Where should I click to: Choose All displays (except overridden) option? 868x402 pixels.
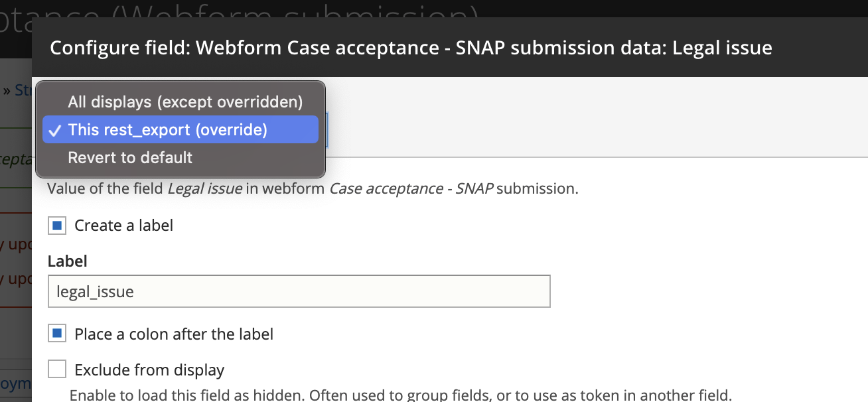point(185,101)
